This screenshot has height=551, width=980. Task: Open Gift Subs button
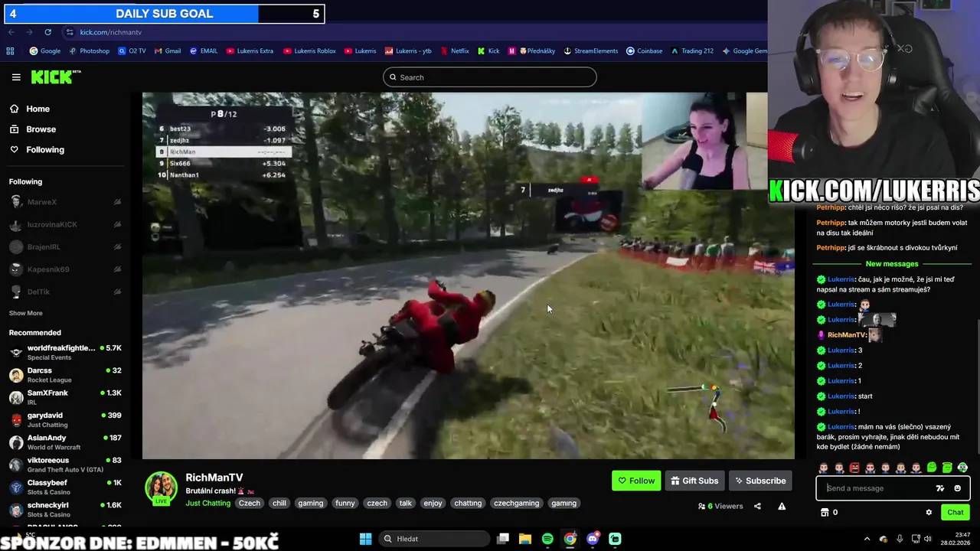pyautogui.click(x=694, y=481)
